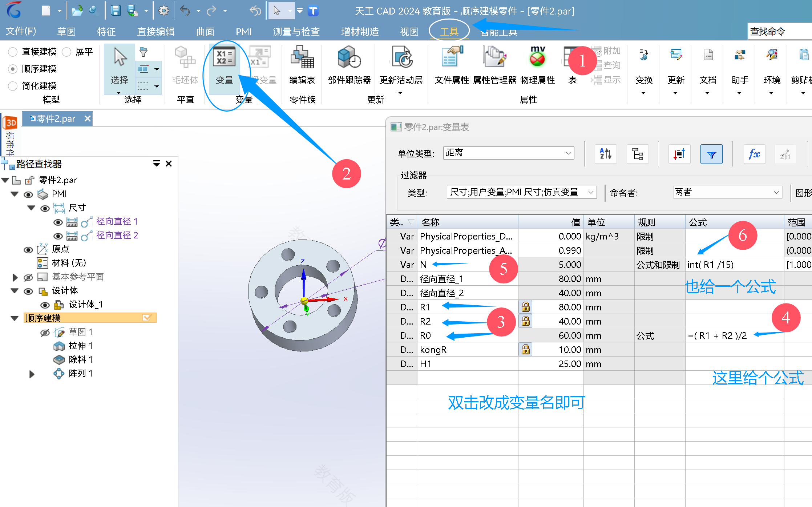Click the Undo arrow icon
Image resolution: width=812 pixels, height=507 pixels.
[185, 11]
